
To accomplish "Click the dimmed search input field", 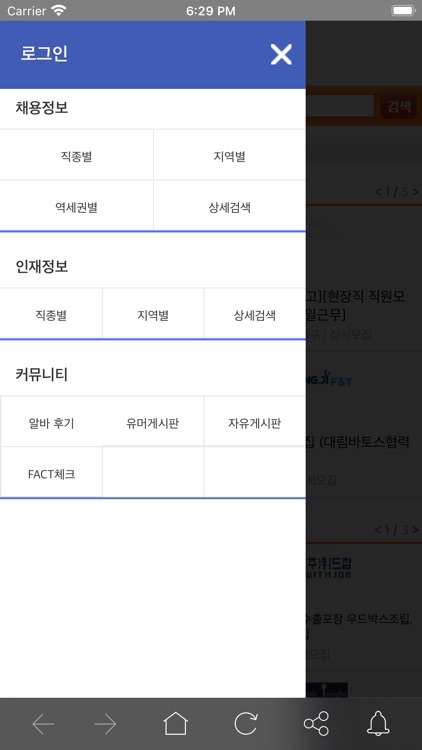I will point(340,106).
